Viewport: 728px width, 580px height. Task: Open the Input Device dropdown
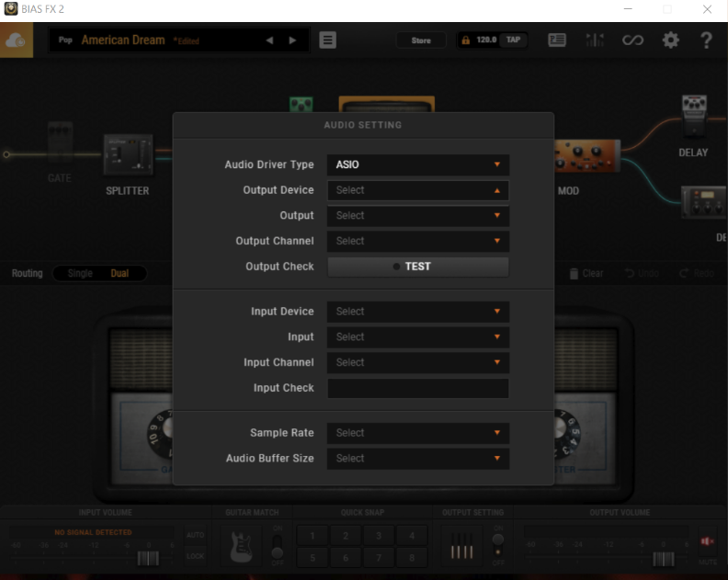pos(418,312)
